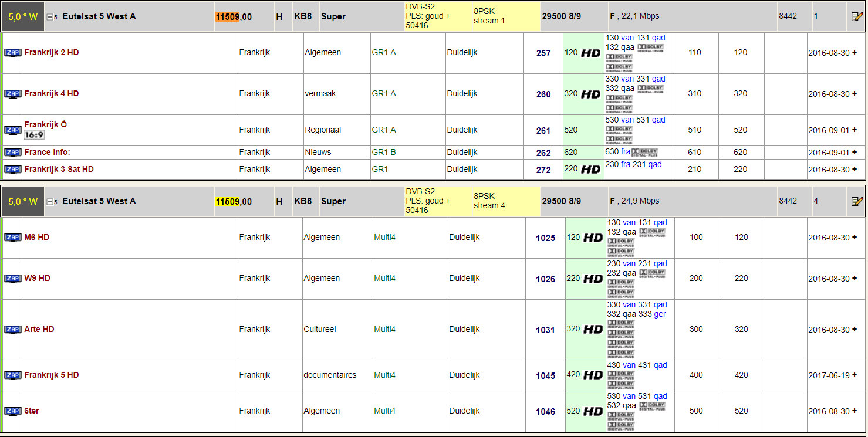Click the HD logo in the Arte HD row
Screen dimensions: 868x437
(593, 330)
